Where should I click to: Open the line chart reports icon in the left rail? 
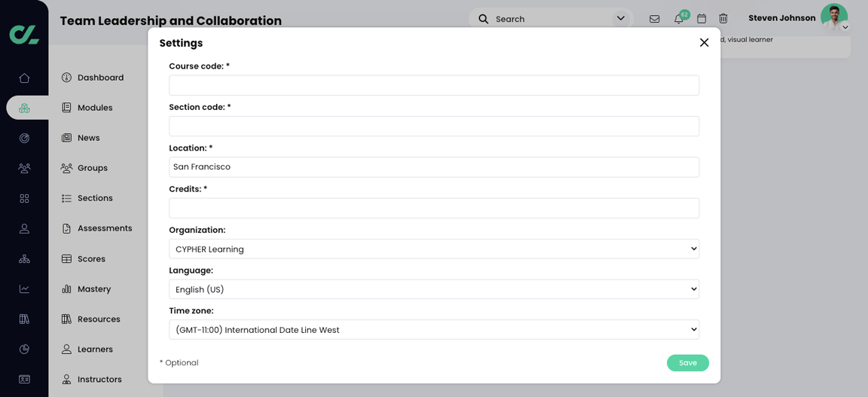(x=24, y=289)
